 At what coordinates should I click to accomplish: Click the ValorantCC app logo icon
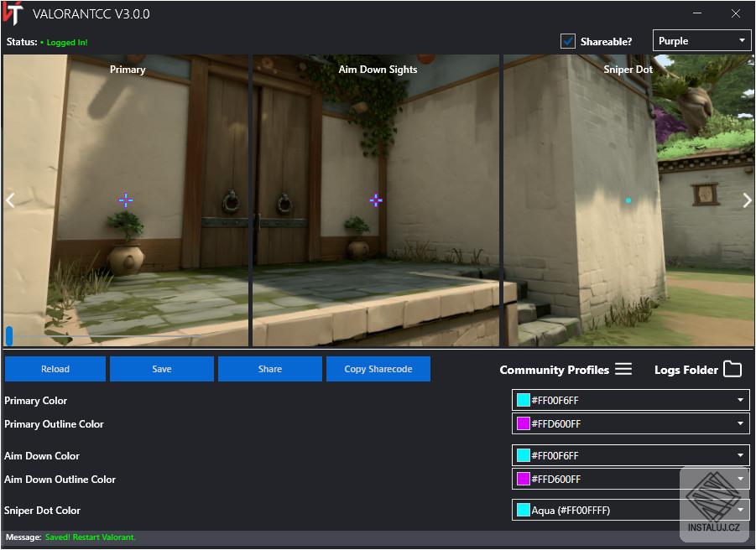click(13, 13)
